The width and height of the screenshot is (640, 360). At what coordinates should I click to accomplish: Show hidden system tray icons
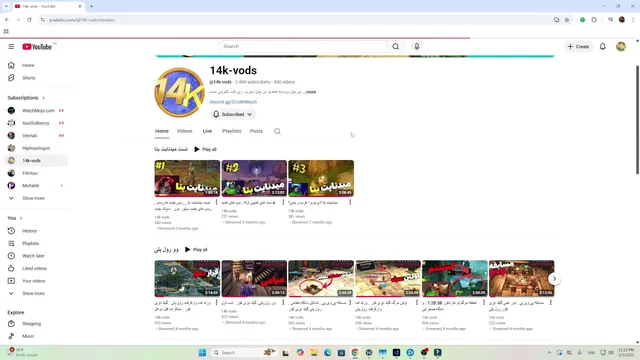tap(549, 353)
